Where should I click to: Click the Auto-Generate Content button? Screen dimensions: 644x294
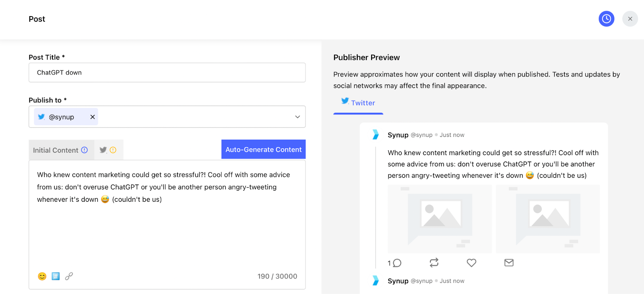click(x=264, y=149)
